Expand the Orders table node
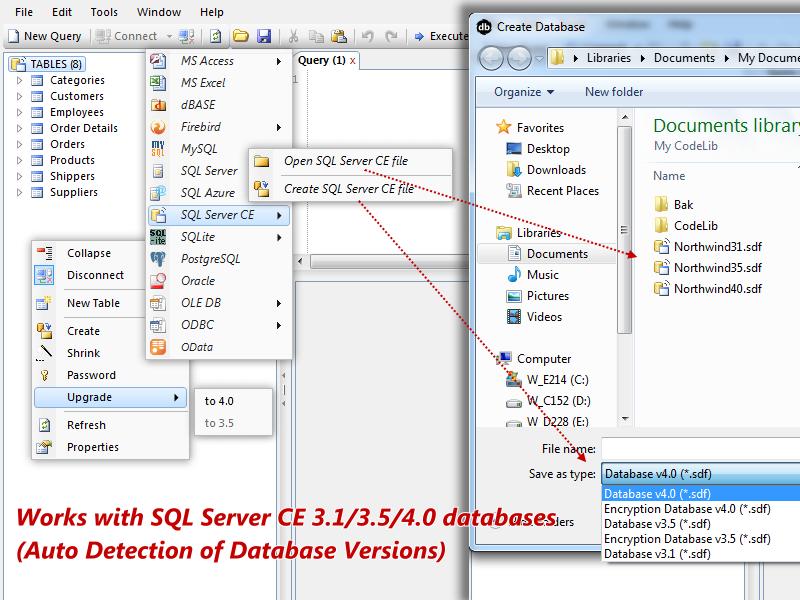Viewport: 800px width, 600px height. coord(19,144)
